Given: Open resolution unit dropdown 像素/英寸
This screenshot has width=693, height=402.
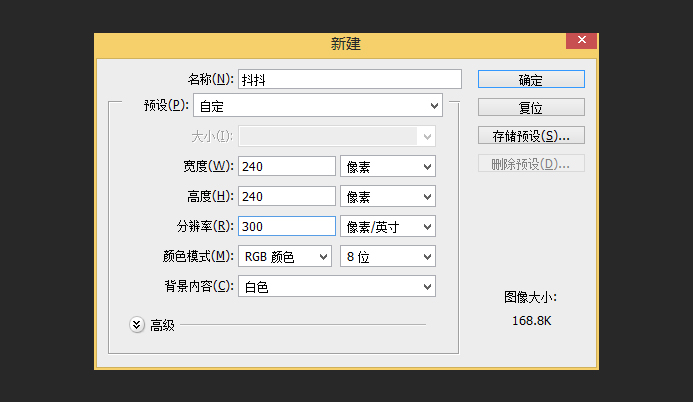Looking at the screenshot, I should [388, 227].
